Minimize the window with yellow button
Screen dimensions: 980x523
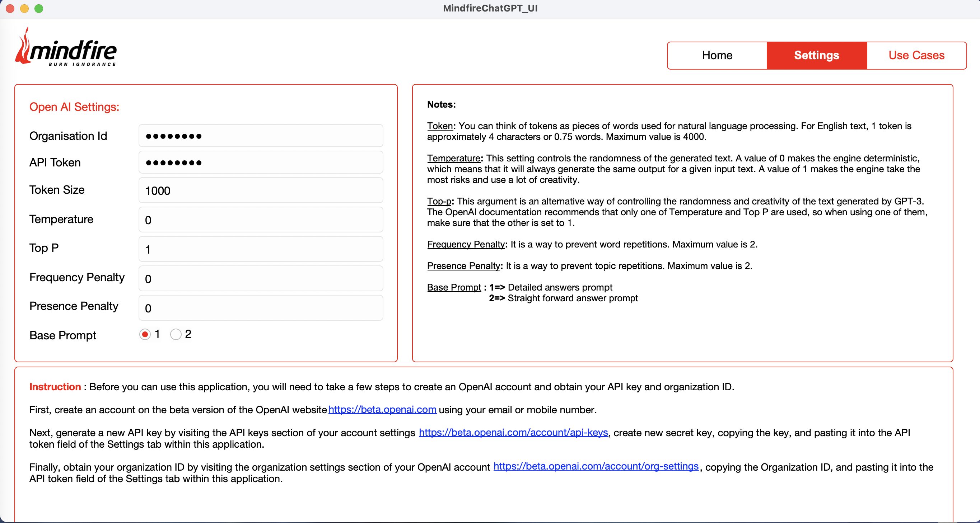coord(24,9)
